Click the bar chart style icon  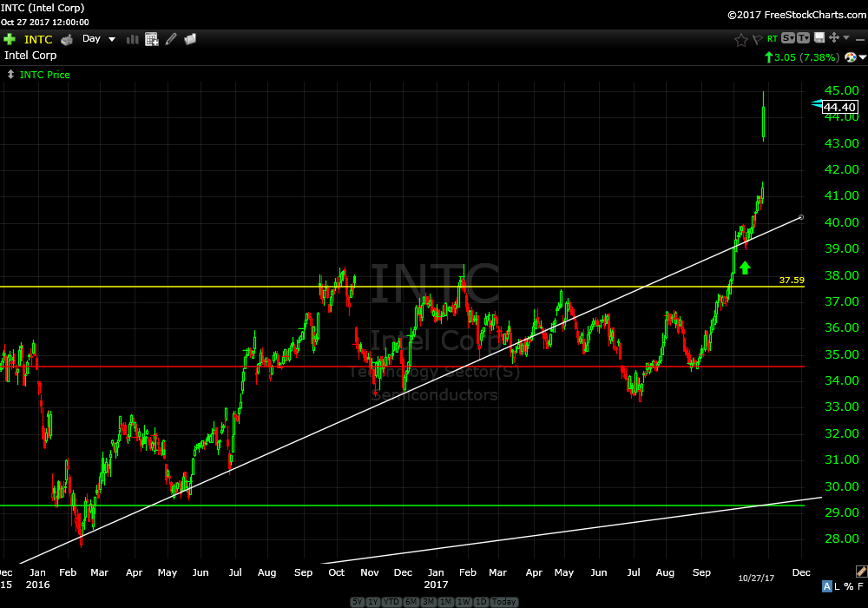click(133, 39)
